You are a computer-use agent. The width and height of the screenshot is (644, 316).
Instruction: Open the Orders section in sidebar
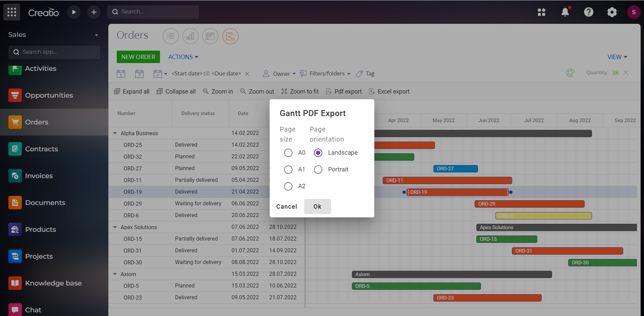[x=37, y=122]
